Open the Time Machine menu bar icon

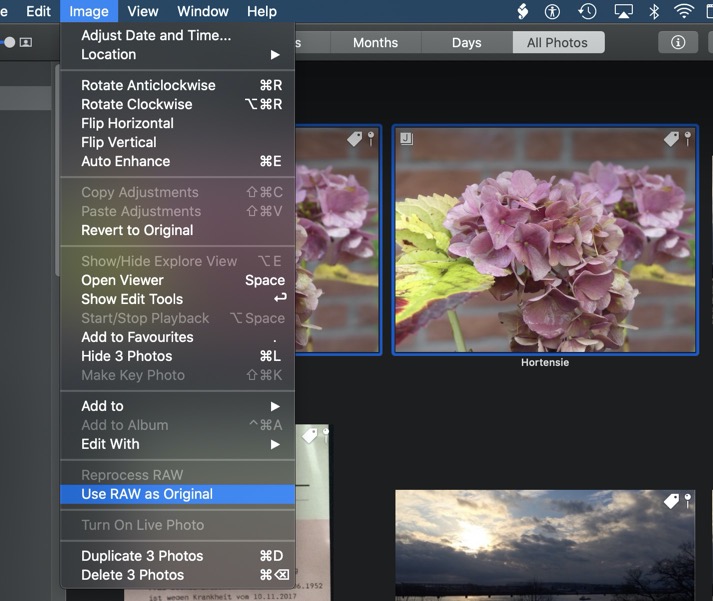(x=587, y=12)
